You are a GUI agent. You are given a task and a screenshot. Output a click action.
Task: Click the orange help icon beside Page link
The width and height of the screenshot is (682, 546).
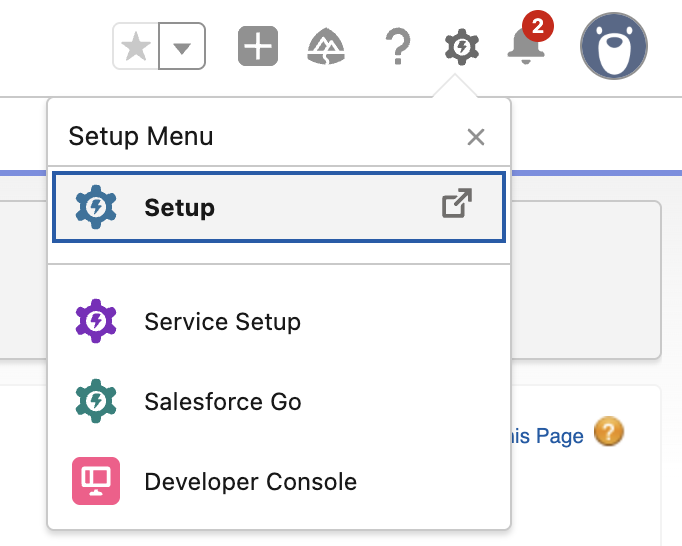point(608,432)
